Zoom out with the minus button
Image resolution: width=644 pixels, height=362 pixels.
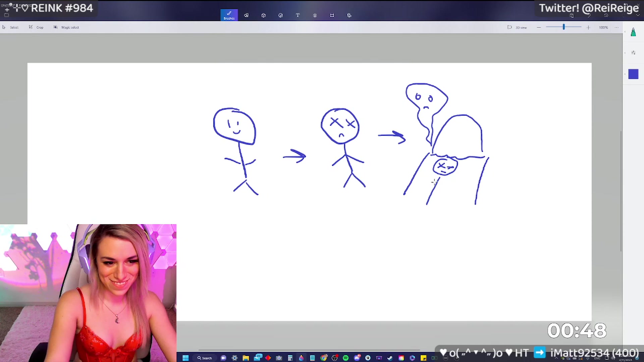click(539, 27)
